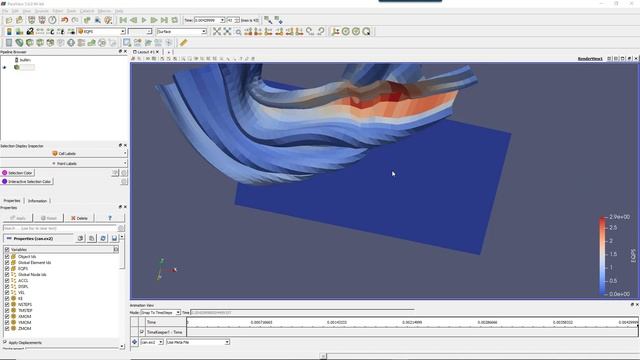Click the Paste properties icon
Screen dimensions: 640x360
point(91,238)
